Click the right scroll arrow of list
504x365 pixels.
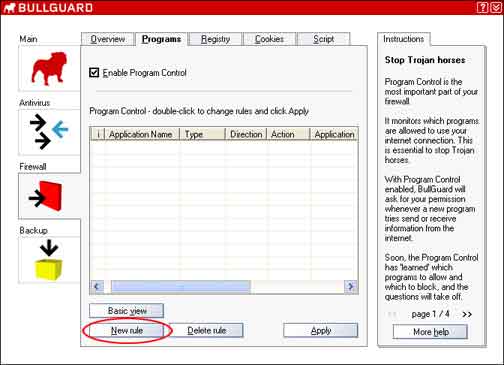tap(351, 286)
